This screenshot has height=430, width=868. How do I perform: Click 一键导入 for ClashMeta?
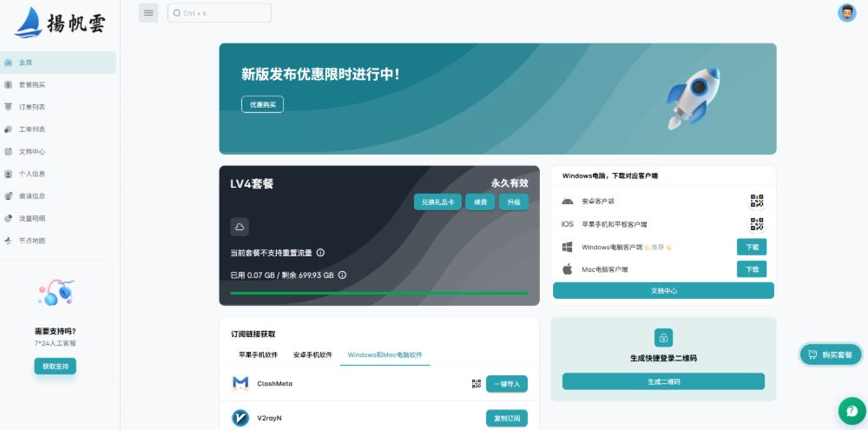coord(507,383)
